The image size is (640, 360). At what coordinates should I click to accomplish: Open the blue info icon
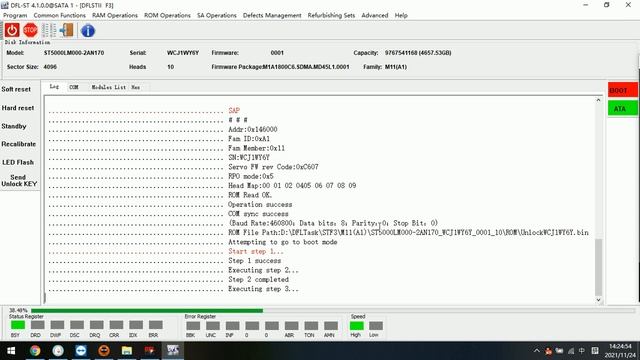coord(88,31)
